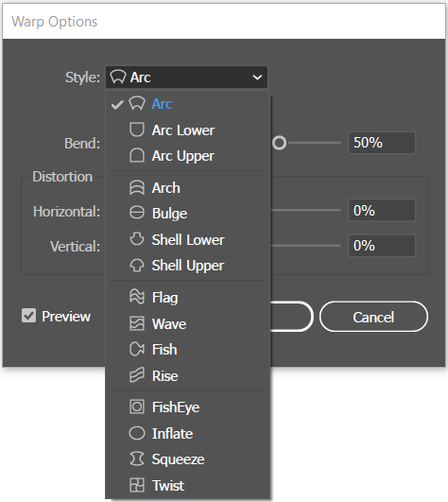Image resolution: width=448 pixels, height=502 pixels.
Task: Click the Cancel button
Action: 373,317
